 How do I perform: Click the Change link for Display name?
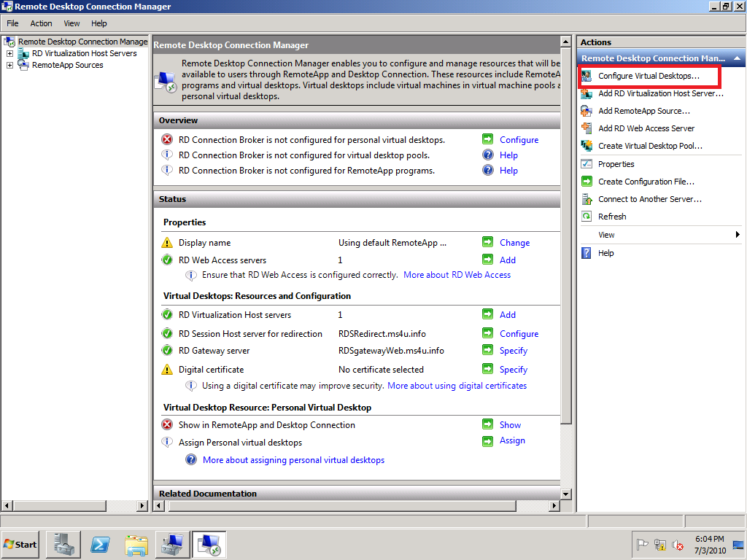514,242
